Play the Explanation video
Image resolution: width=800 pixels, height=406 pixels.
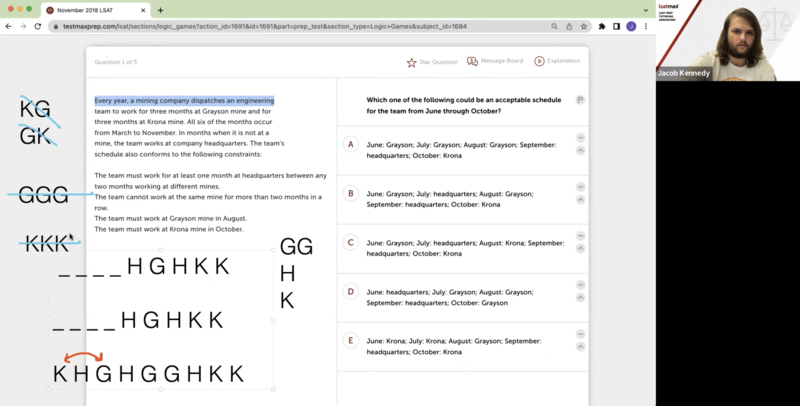539,62
